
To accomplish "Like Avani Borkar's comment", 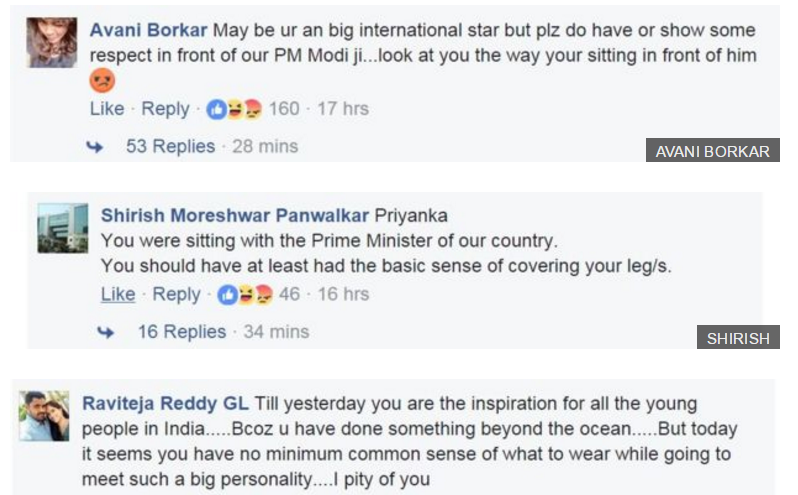I will 107,108.
